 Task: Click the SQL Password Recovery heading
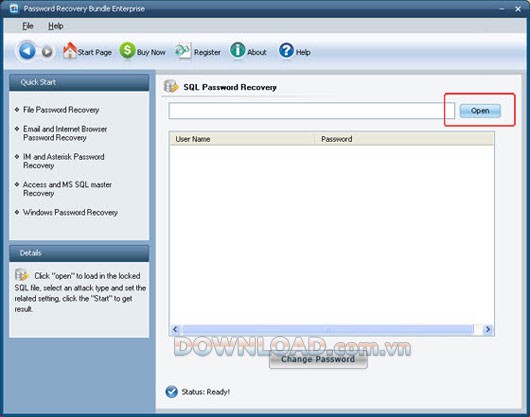tap(230, 87)
